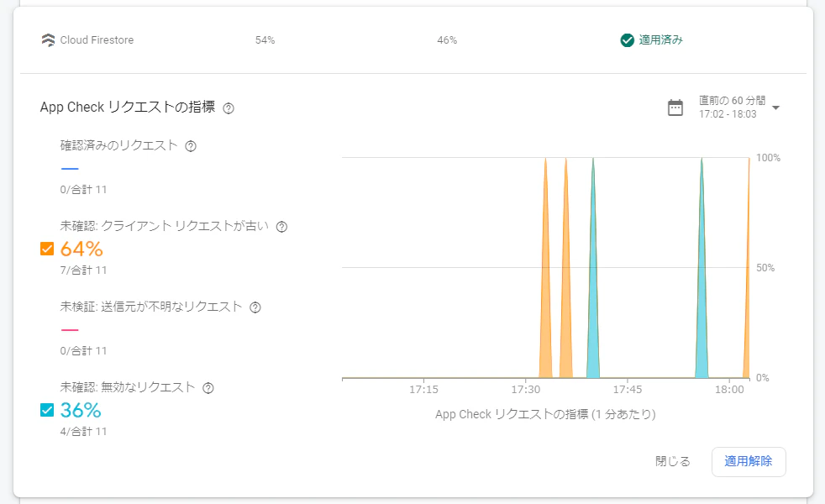Click the calendar date range icon
Image resolution: width=825 pixels, height=504 pixels.
675,108
